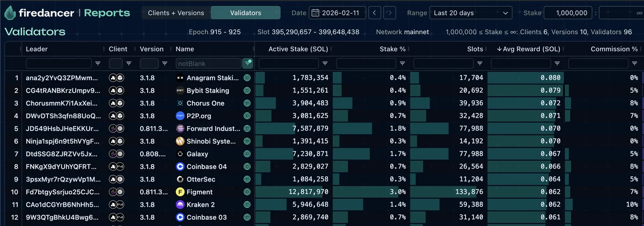Click leader address ChorusmmK7i1AxXei...
Viewport: 644px width, 226px height.
pyautogui.click(x=63, y=103)
